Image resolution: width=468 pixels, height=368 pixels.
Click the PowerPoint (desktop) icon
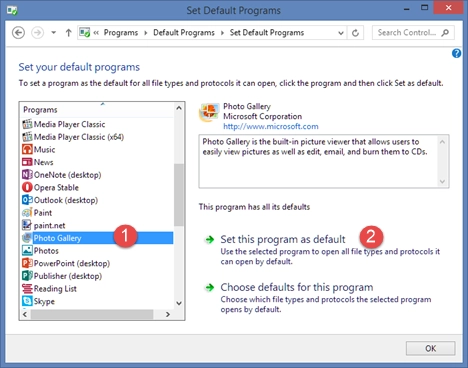(x=27, y=263)
